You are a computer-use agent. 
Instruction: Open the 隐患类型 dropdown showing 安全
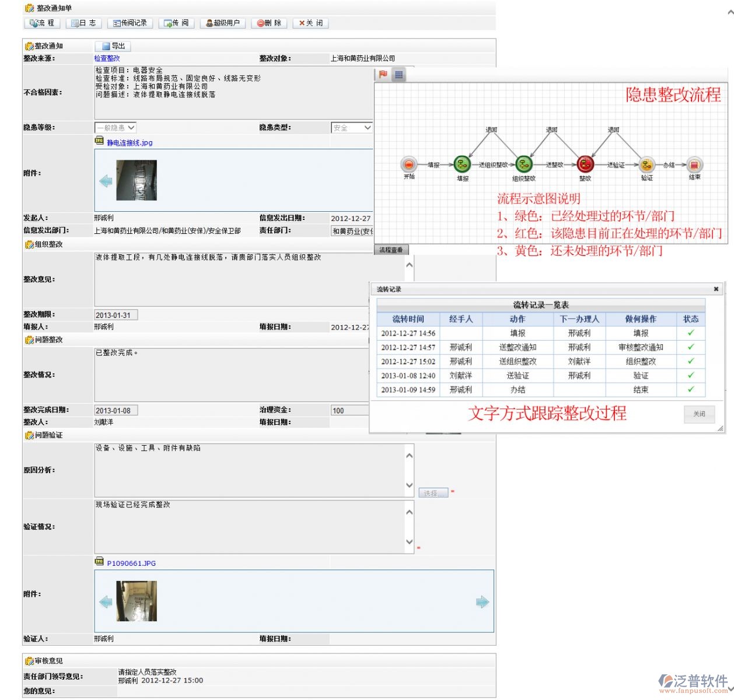point(352,128)
